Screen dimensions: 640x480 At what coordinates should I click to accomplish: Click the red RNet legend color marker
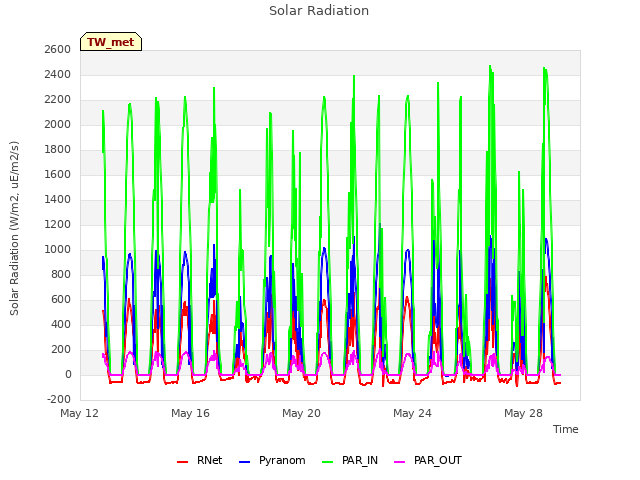(x=182, y=462)
